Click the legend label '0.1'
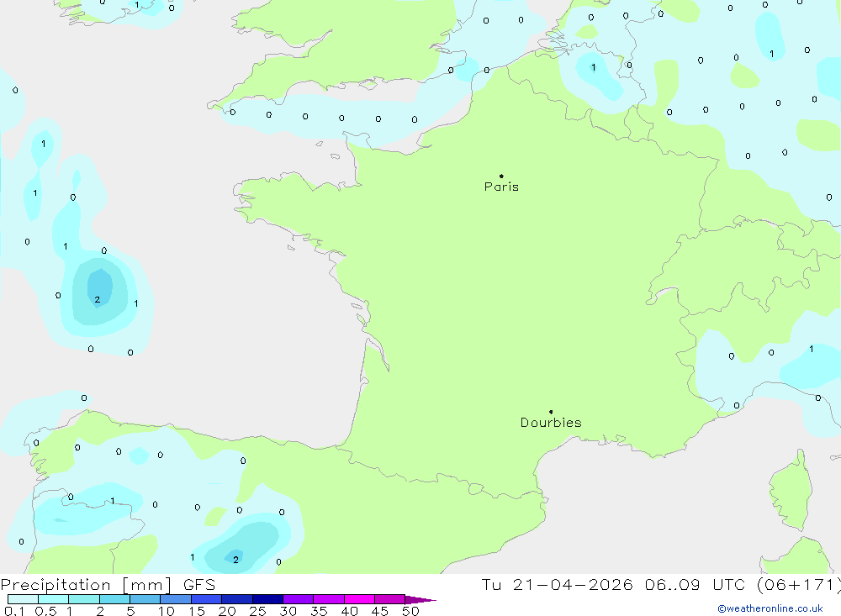 tap(14, 611)
